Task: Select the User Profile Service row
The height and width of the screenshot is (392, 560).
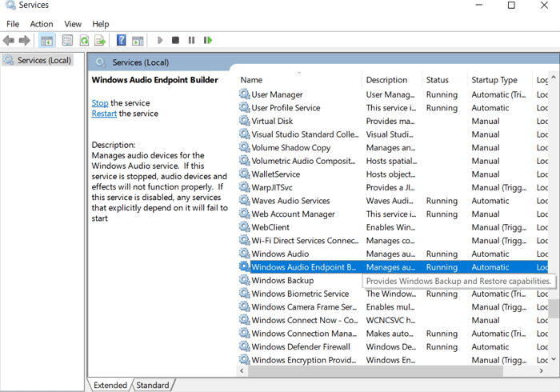Action: (x=393, y=107)
